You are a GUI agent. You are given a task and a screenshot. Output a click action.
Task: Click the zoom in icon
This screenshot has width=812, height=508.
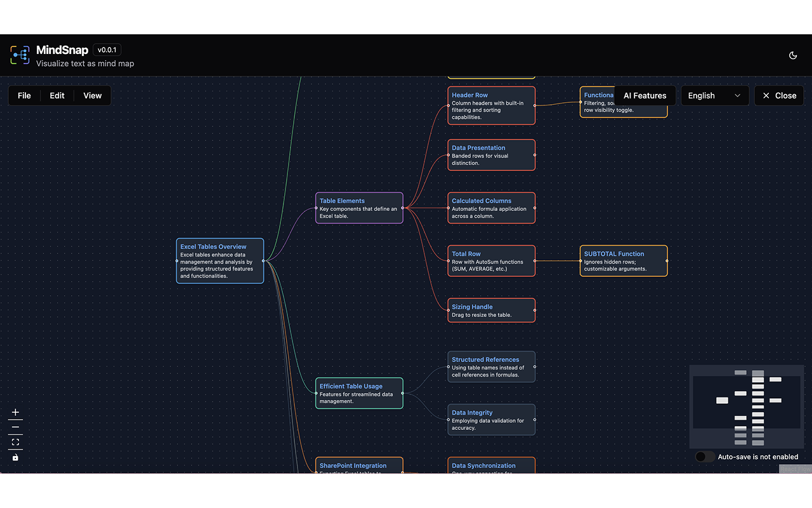[15, 412]
